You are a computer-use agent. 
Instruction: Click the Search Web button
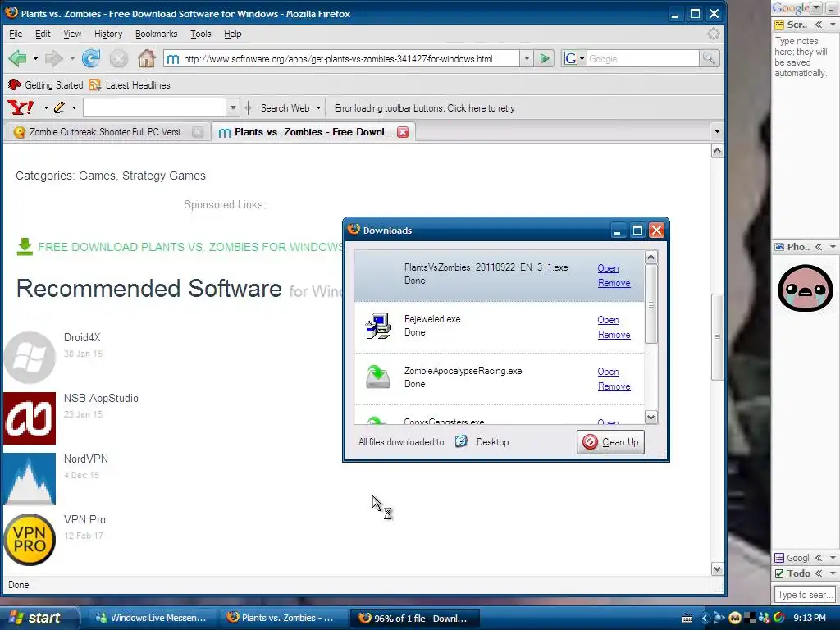point(285,107)
